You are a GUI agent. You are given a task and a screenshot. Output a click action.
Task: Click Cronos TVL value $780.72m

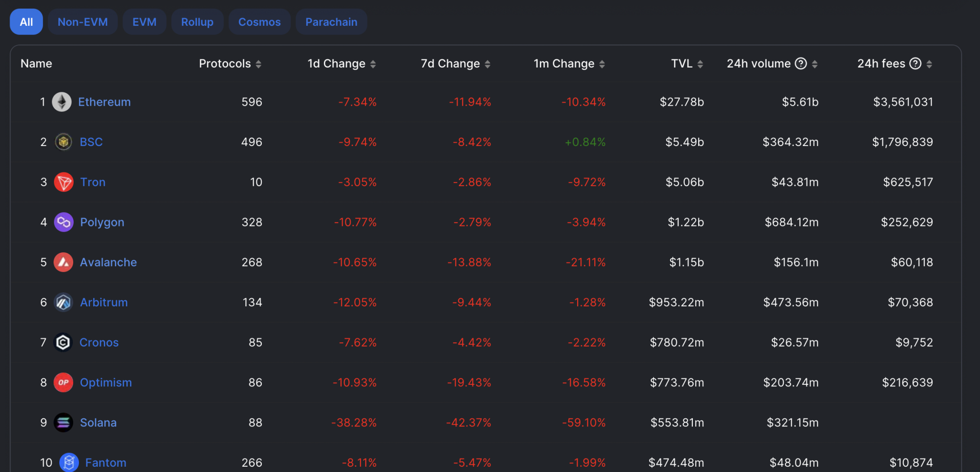677,342
